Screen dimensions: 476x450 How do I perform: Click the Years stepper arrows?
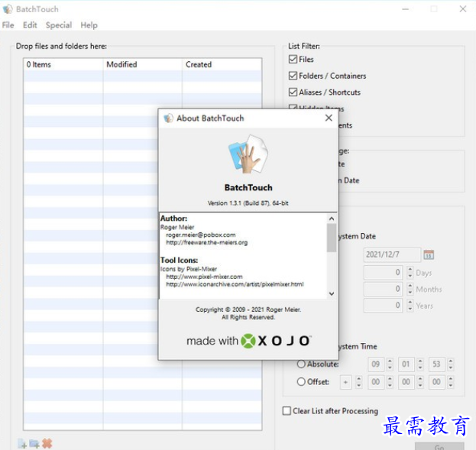coord(410,305)
